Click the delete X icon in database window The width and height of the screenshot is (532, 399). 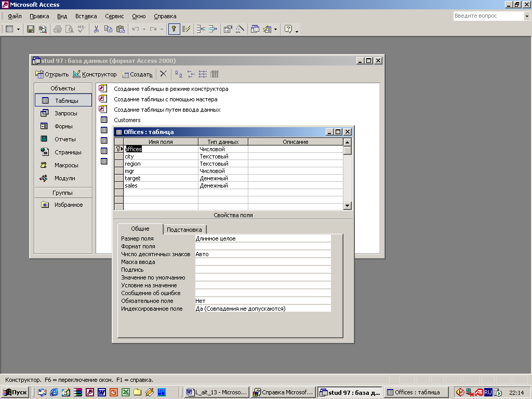[x=163, y=74]
